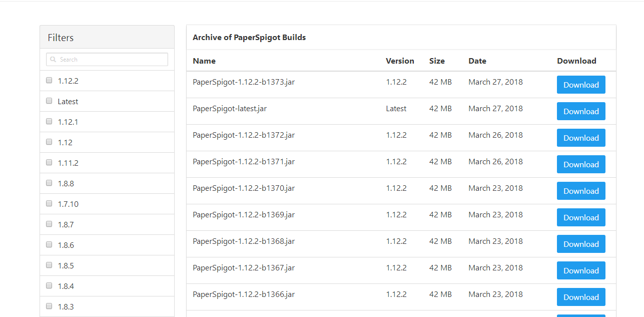Image resolution: width=644 pixels, height=317 pixels.
Task: Download build b1366 jar file
Action: coord(580,297)
